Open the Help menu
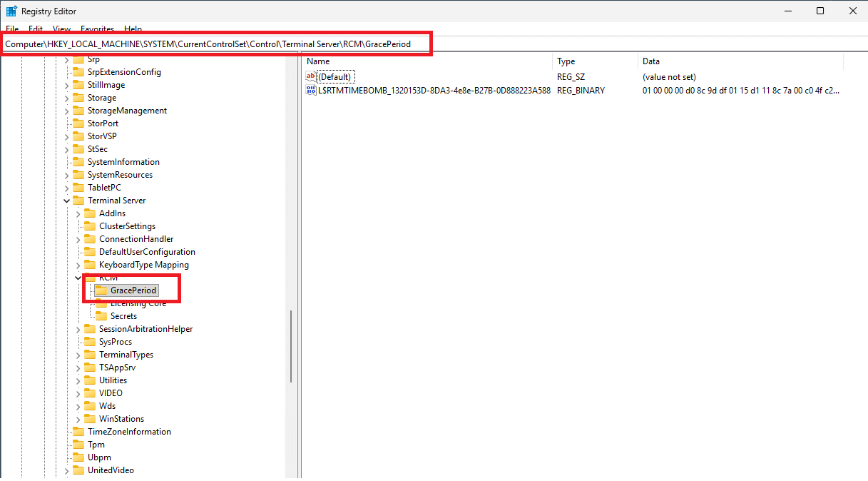The height and width of the screenshot is (481, 868). [133, 29]
